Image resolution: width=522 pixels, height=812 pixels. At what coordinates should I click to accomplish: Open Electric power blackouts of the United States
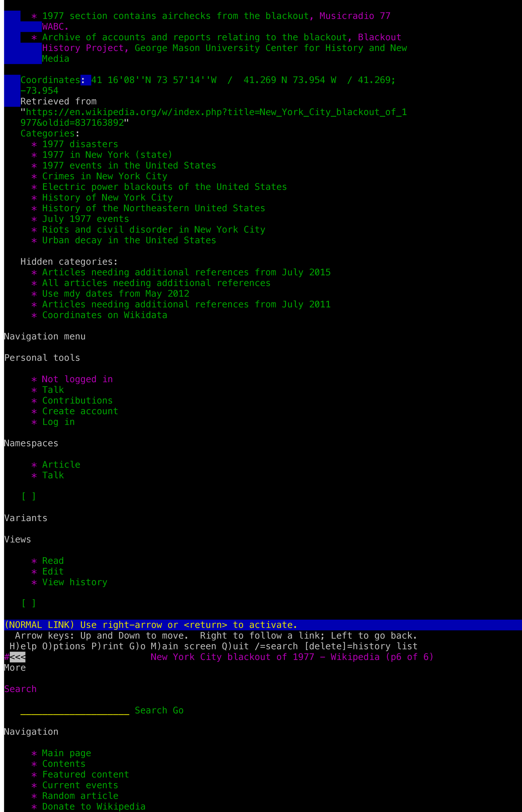pyautogui.click(x=164, y=187)
